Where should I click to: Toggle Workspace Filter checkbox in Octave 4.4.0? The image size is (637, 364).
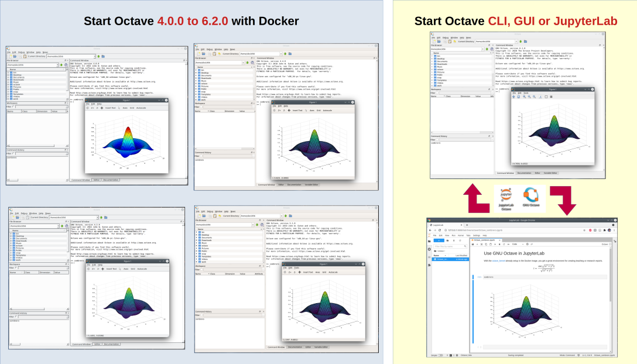[201, 107]
